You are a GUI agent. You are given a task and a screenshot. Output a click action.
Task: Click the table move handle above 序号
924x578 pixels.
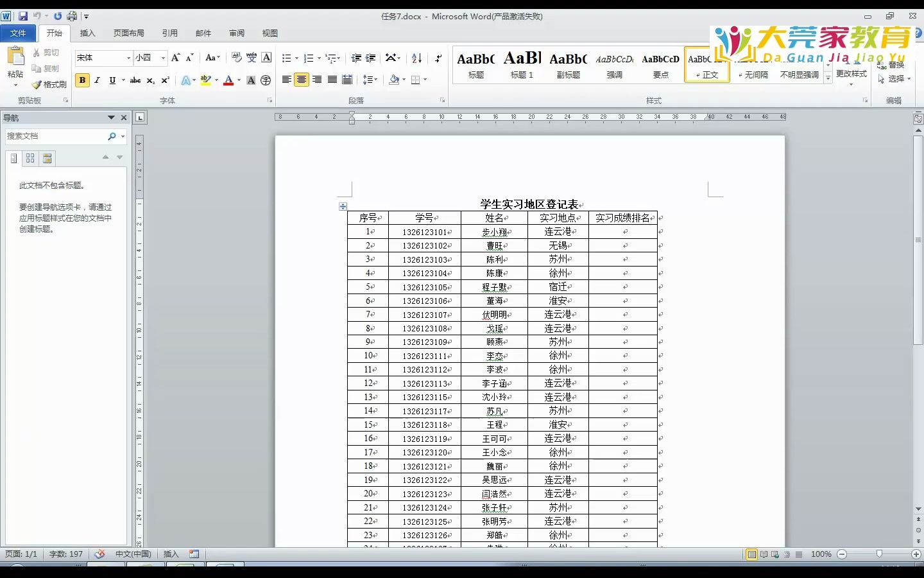tap(343, 206)
